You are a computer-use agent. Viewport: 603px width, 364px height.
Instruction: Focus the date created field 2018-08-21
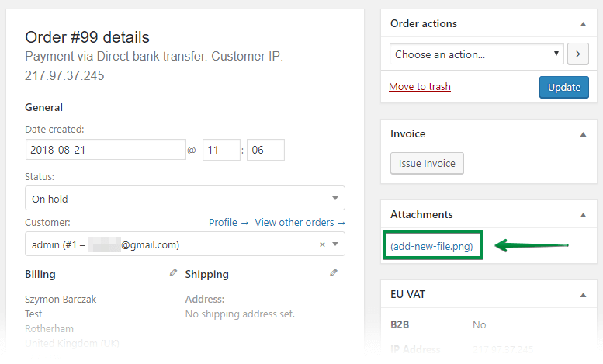pos(106,150)
